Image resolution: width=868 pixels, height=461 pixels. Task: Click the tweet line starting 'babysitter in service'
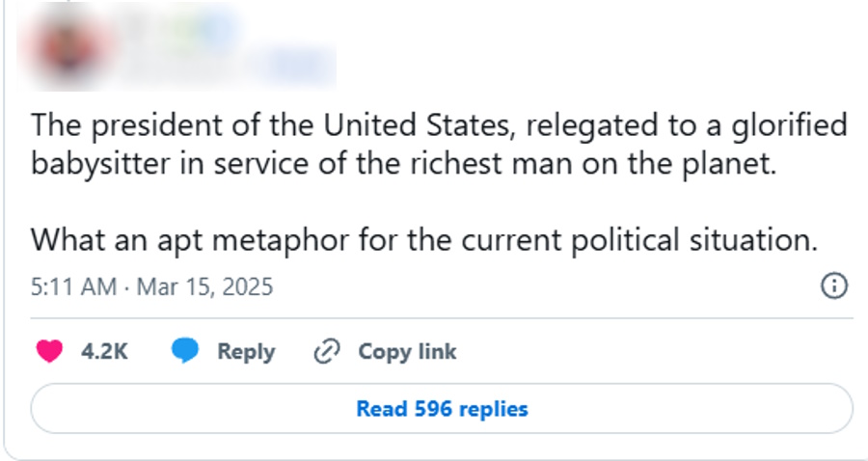tap(404, 163)
